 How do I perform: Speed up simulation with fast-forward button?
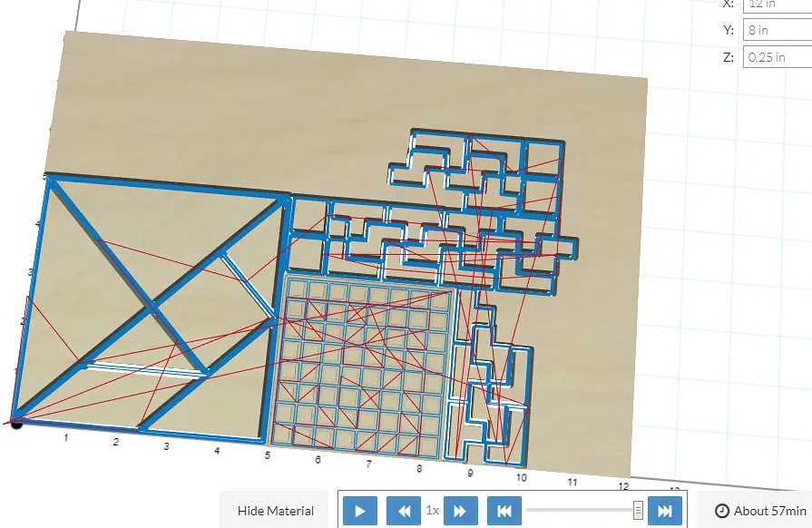[x=460, y=511]
